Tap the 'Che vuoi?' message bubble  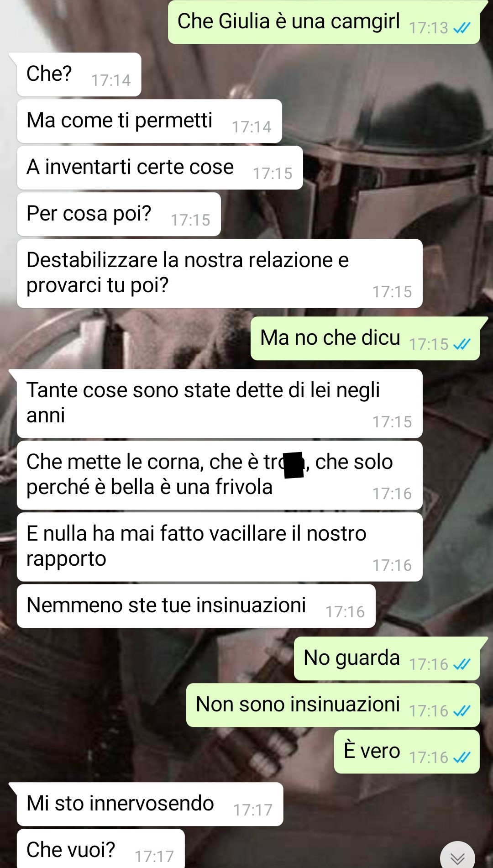101,849
